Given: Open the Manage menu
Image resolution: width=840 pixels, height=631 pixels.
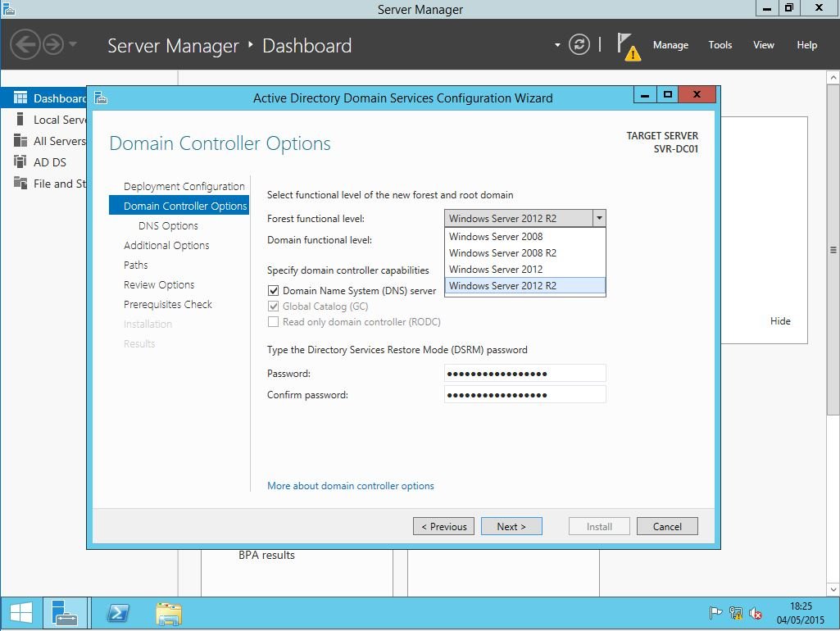Looking at the screenshot, I should click(670, 45).
